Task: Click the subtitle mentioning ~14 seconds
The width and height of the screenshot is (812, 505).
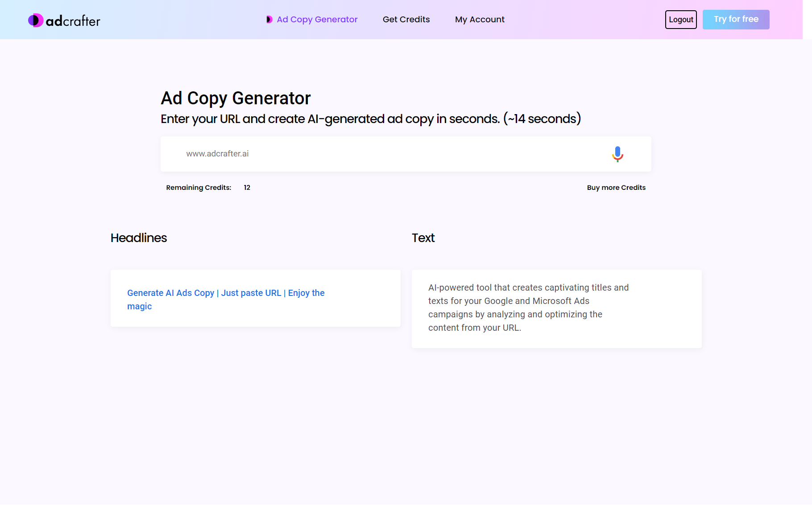Action: tap(370, 119)
